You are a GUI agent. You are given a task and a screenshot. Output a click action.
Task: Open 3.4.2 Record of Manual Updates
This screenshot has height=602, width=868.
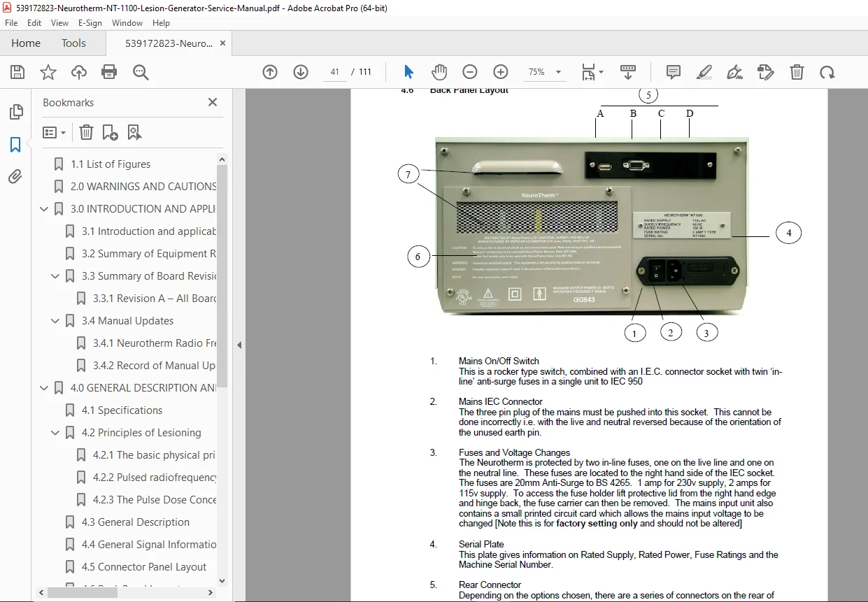155,366
